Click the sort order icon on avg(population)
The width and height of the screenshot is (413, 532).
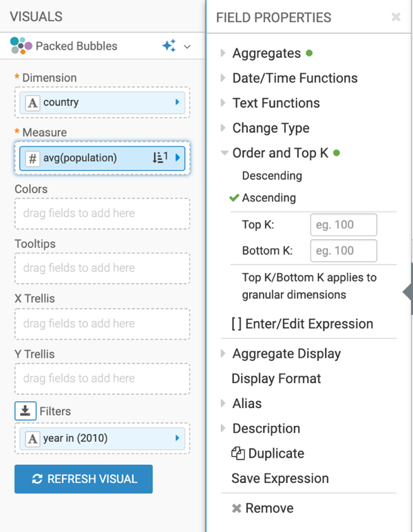[x=160, y=158]
